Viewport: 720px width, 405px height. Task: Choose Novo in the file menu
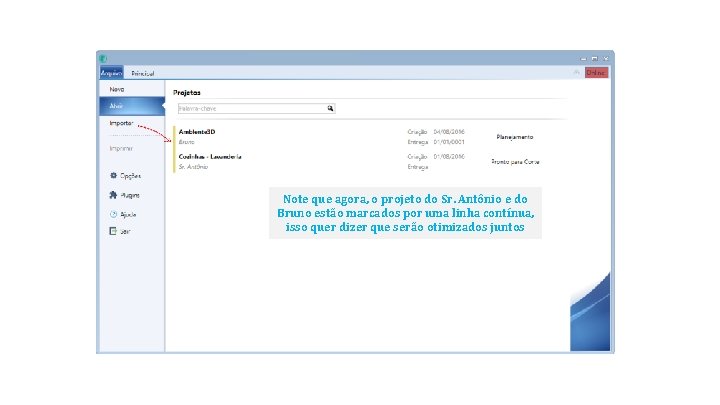click(x=117, y=90)
